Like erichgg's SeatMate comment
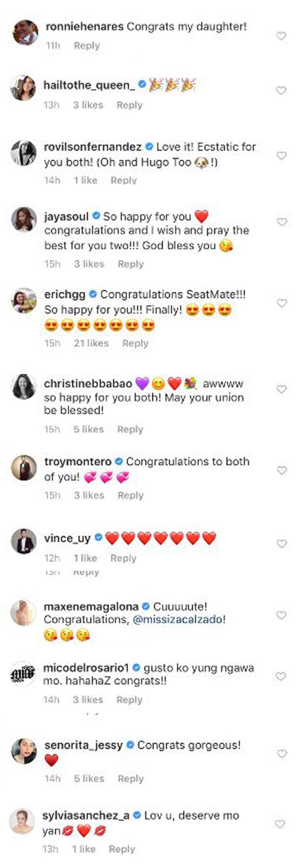 click(282, 303)
